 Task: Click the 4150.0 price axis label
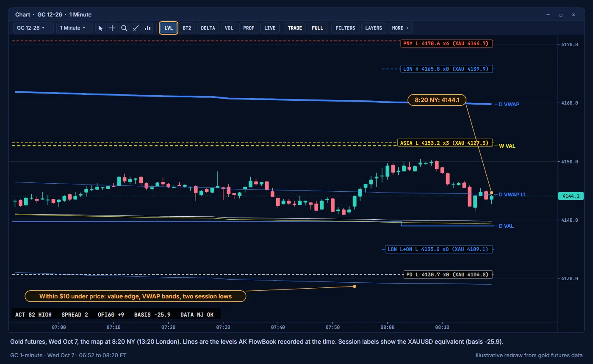(569, 162)
